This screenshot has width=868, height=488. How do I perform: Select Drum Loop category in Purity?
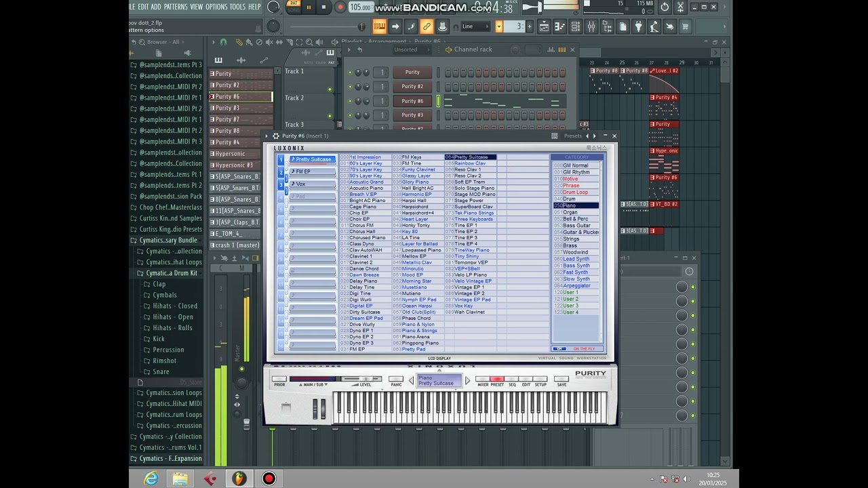tap(576, 192)
